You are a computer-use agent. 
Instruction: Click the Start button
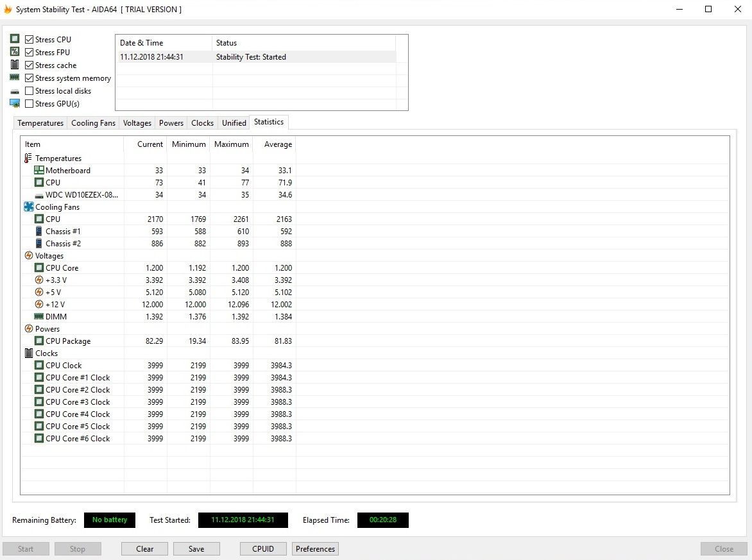26,548
